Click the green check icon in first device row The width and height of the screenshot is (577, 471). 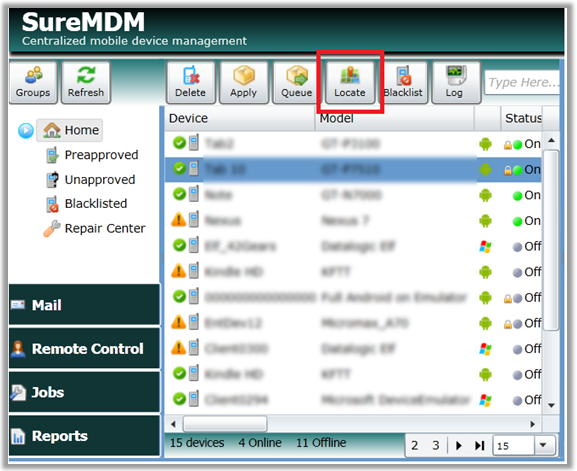179,143
